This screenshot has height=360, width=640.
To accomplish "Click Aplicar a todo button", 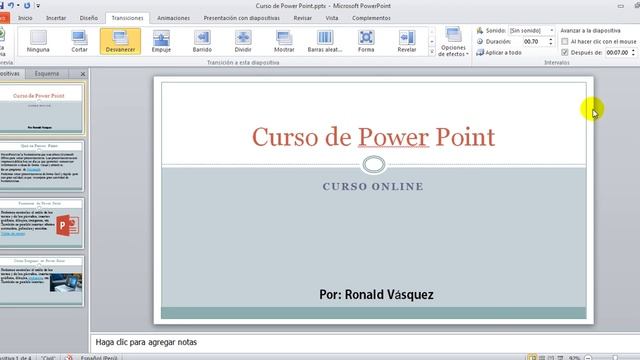I will (x=499, y=53).
